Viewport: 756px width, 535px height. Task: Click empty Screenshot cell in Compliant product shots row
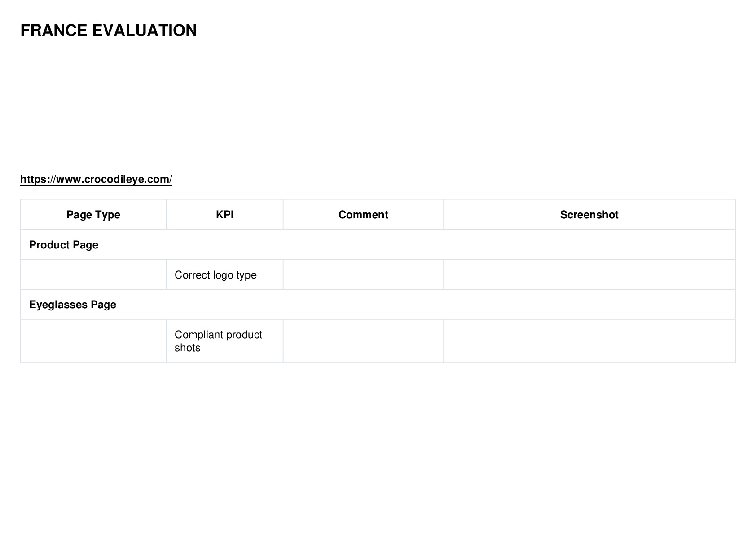pos(589,341)
